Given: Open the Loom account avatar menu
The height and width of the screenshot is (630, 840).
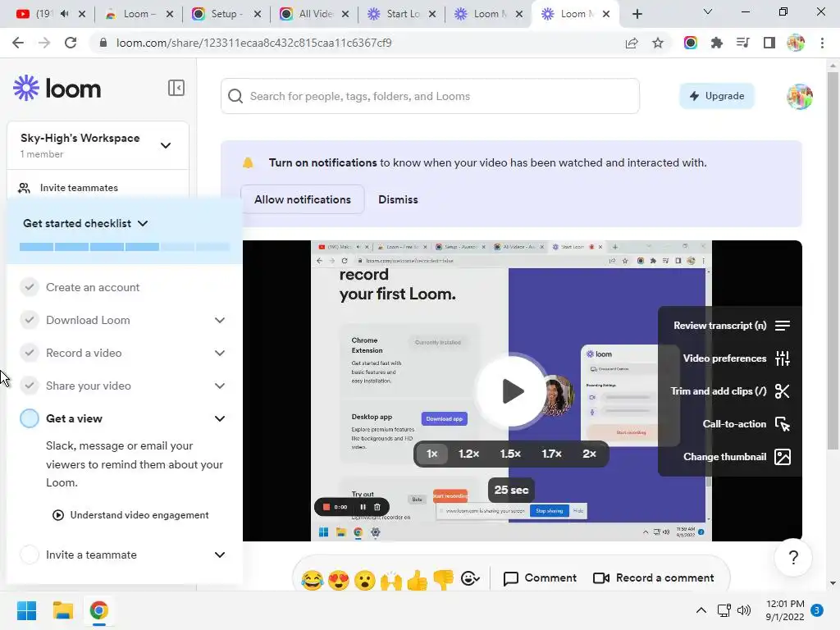Looking at the screenshot, I should [x=799, y=97].
